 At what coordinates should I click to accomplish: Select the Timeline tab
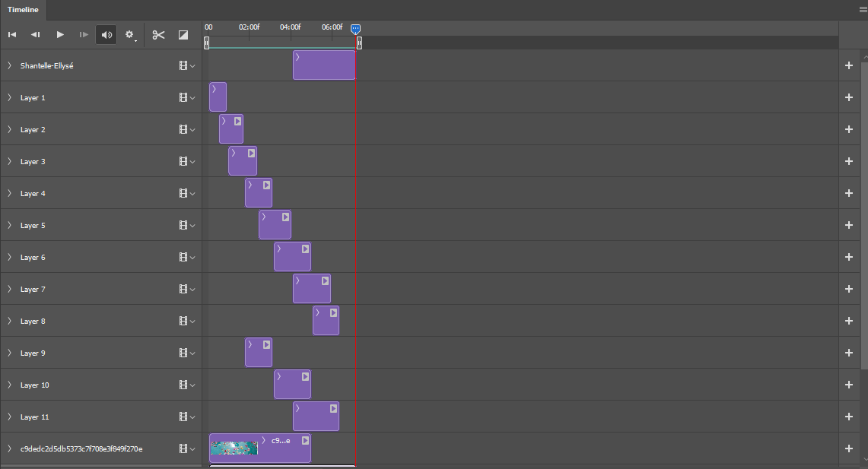point(23,10)
